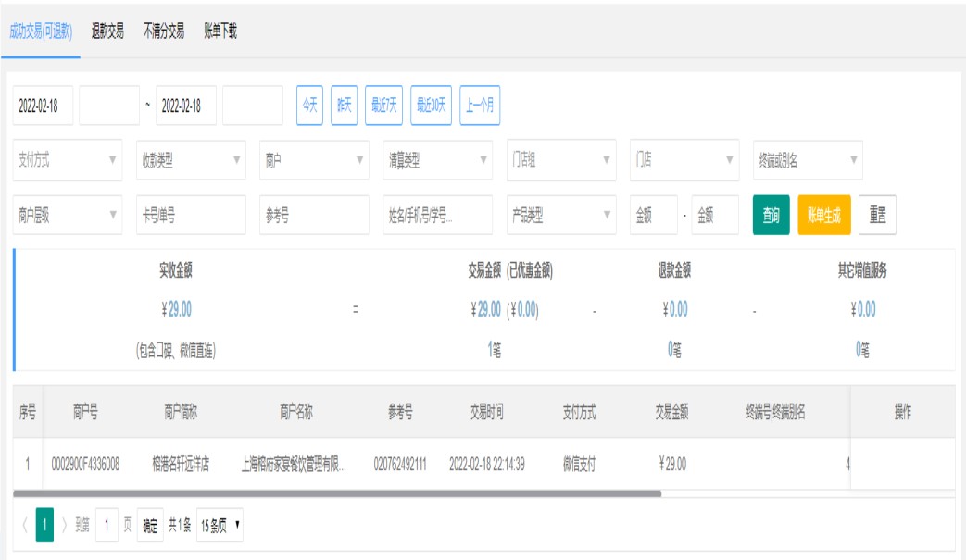Click the 今天 date shortcut button
This screenshot has width=966, height=560.
[x=307, y=106]
